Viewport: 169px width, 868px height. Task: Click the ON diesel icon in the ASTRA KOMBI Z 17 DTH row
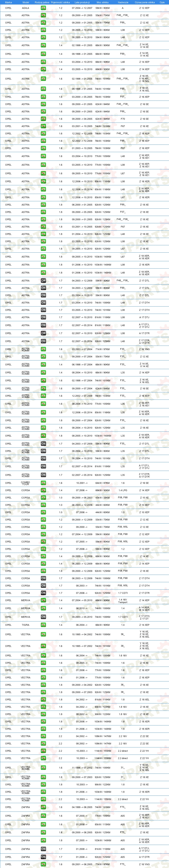tap(43, 458)
